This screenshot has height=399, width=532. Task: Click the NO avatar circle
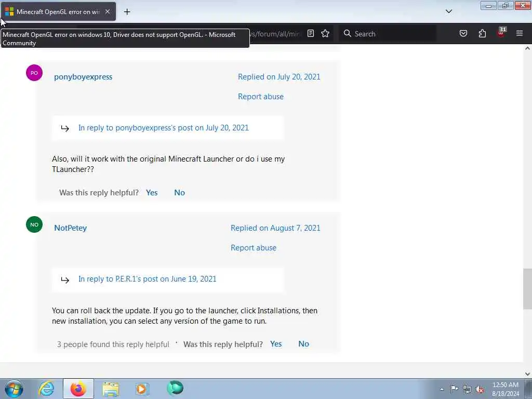pyautogui.click(x=34, y=224)
